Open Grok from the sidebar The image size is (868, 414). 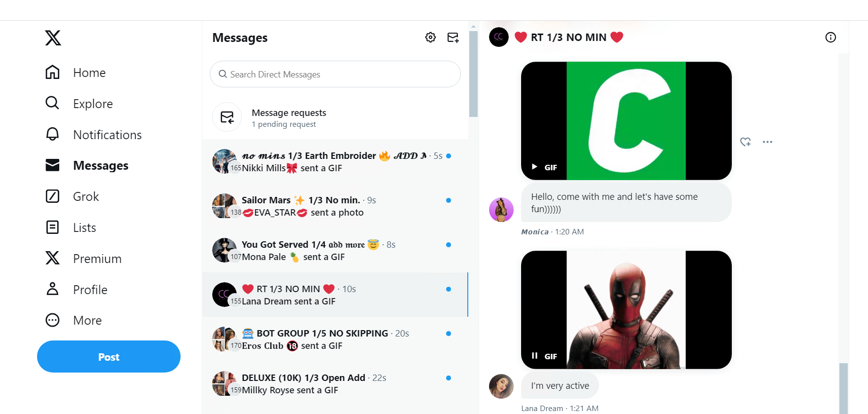(73, 196)
